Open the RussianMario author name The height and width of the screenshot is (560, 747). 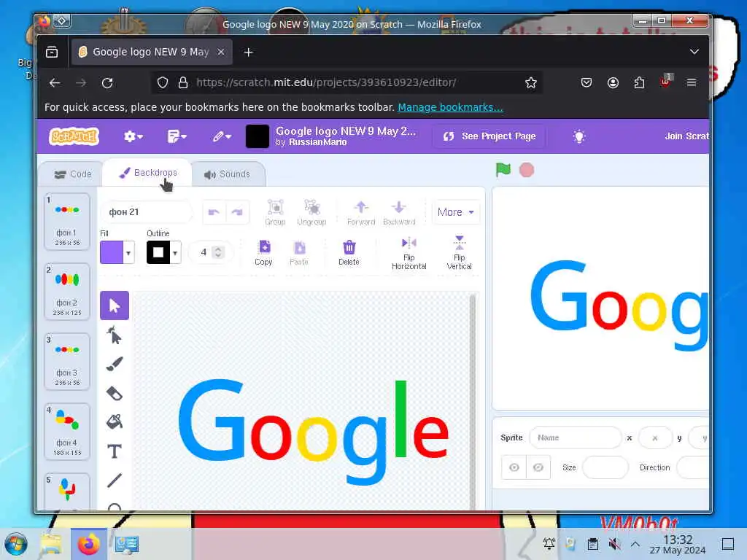[318, 142]
